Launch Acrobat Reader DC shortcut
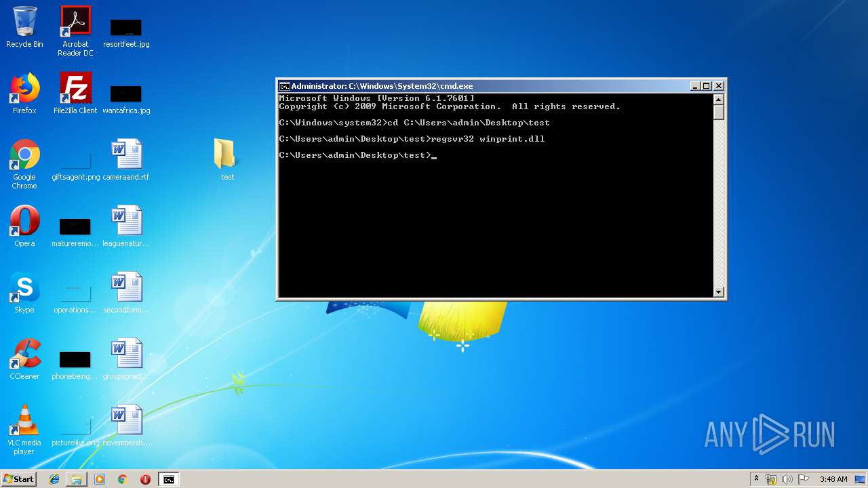This screenshot has width=868, height=488. click(x=75, y=31)
